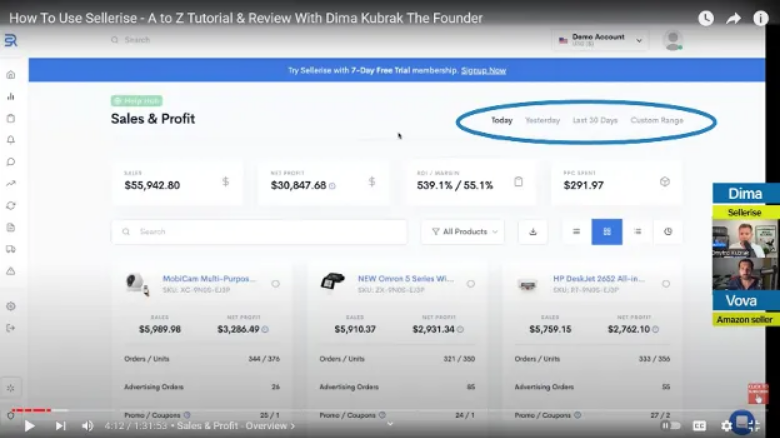This screenshot has height=438, width=780.
Task: Click the sun theme icon in the sidebar
Action: pyautogui.click(x=11, y=388)
